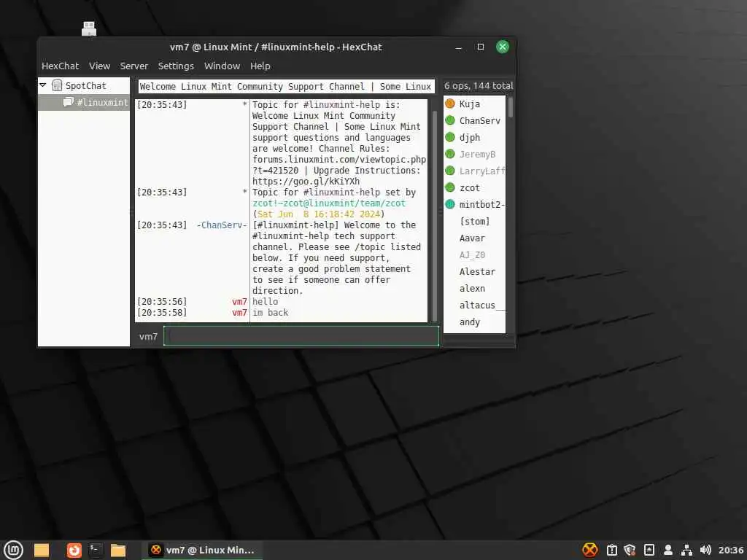Viewport: 747px width, 560px height.
Task: Click HexChat taskbar window button
Action: point(201,550)
